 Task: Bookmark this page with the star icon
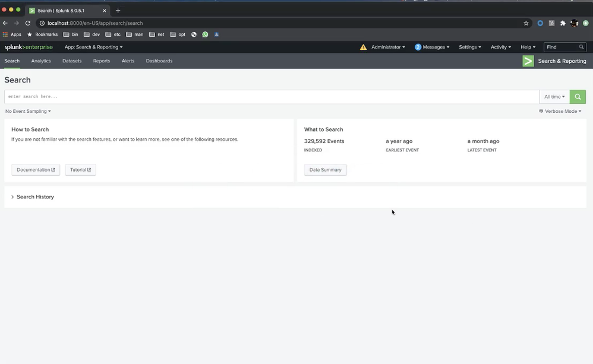526,23
